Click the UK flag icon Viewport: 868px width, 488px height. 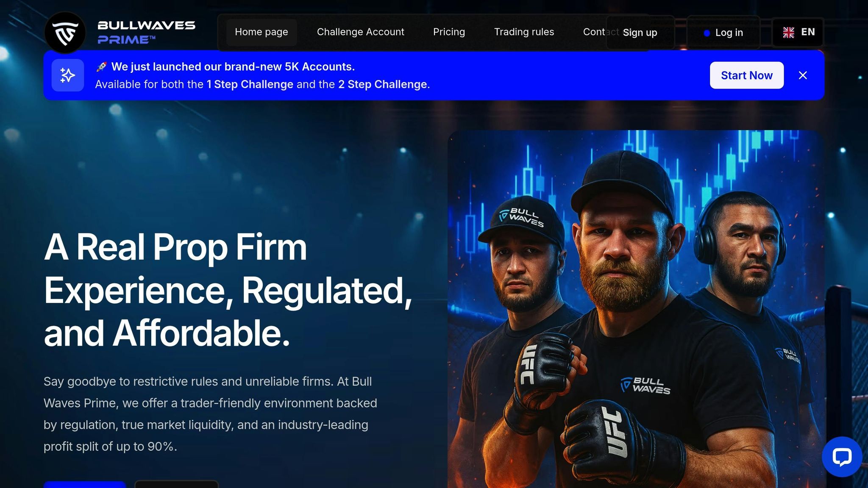pyautogui.click(x=788, y=32)
